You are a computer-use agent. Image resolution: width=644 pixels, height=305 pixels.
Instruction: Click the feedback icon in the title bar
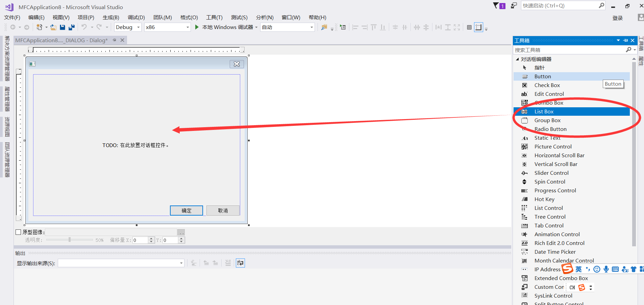point(514,6)
